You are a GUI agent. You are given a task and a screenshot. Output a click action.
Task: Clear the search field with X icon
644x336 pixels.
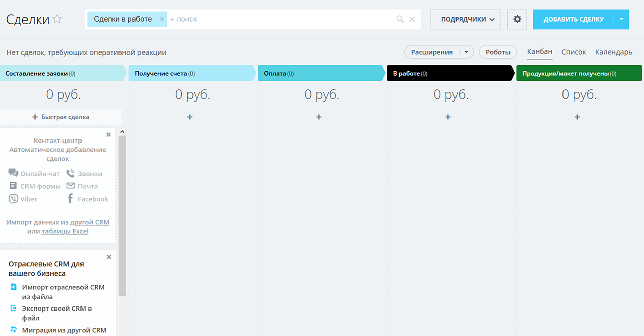pos(412,19)
